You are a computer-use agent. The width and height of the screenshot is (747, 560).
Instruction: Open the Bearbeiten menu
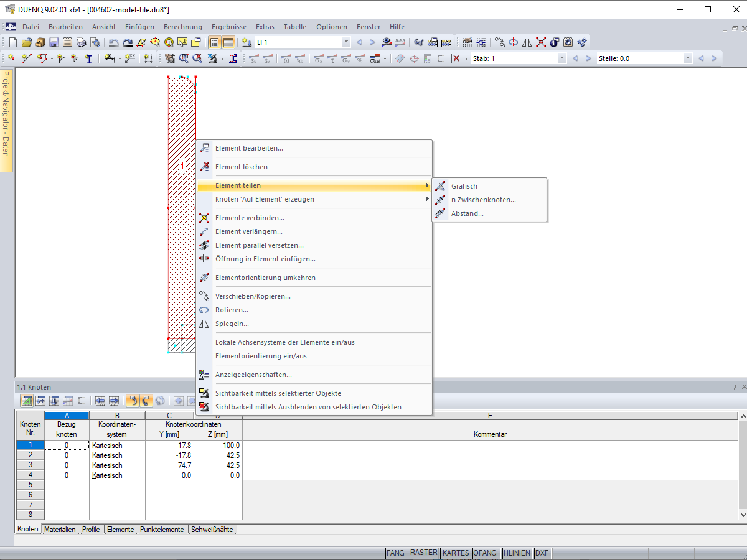click(x=65, y=27)
